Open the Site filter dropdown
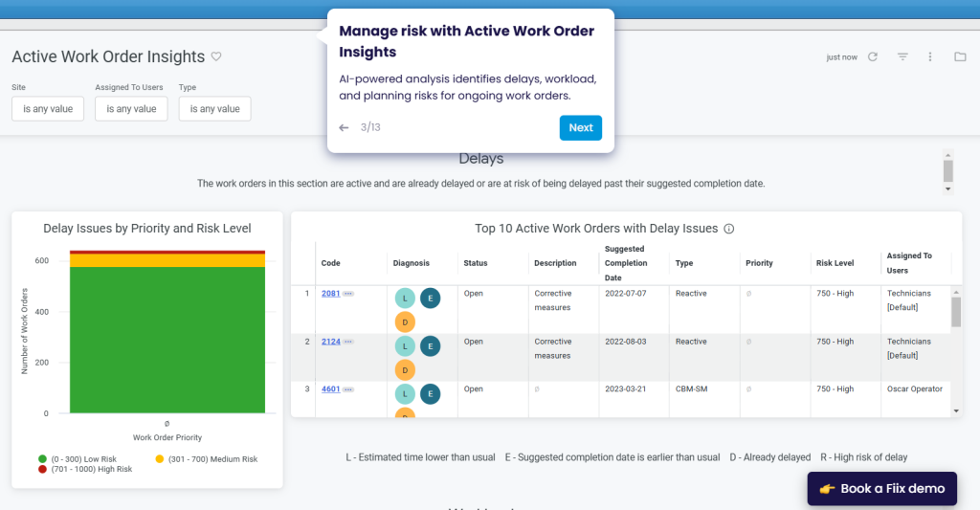The image size is (980, 510). pos(48,109)
